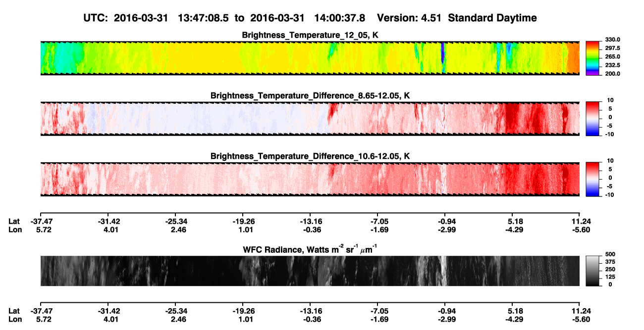Click the 125 label on WFC colorbar
The width and height of the screenshot is (644, 330).
[610, 277]
